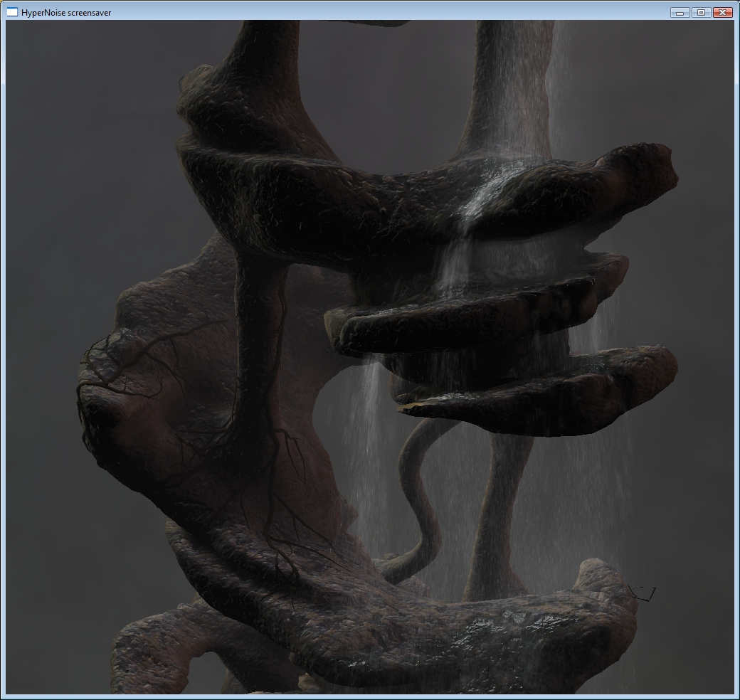The width and height of the screenshot is (740, 700).
Task: Click the window's right border edge
Action: (736, 356)
